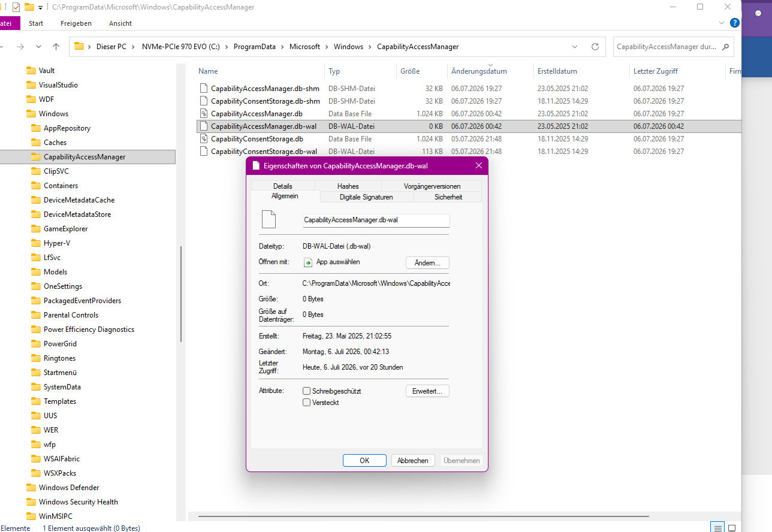Click the CapabilityAccessManager search box

[x=674, y=47]
